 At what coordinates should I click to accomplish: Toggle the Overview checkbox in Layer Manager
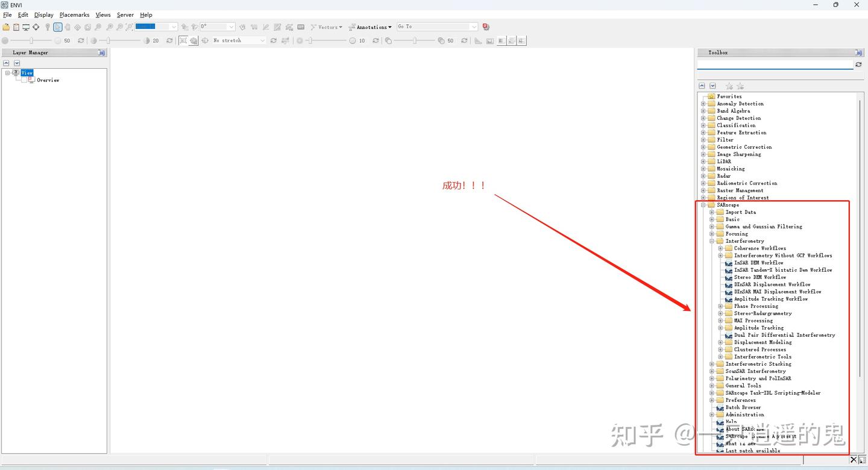(24, 80)
